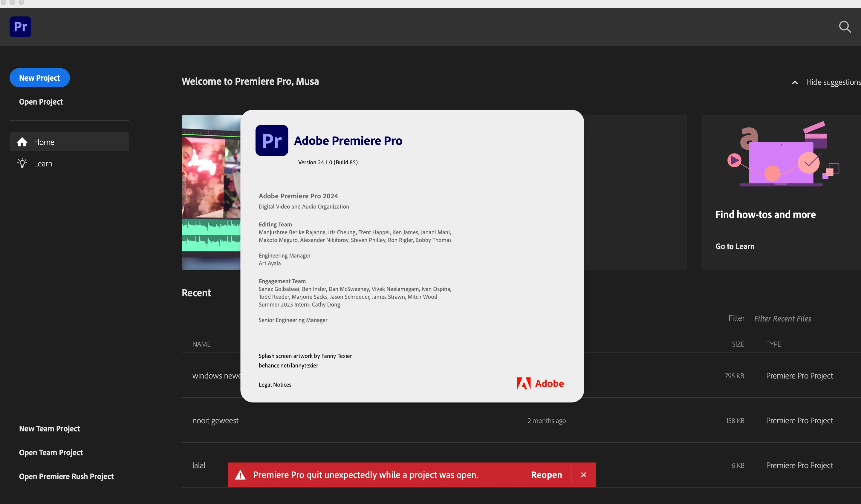Open the search magnifier icon
Viewport: 861px width, 504px height.
pyautogui.click(x=845, y=27)
